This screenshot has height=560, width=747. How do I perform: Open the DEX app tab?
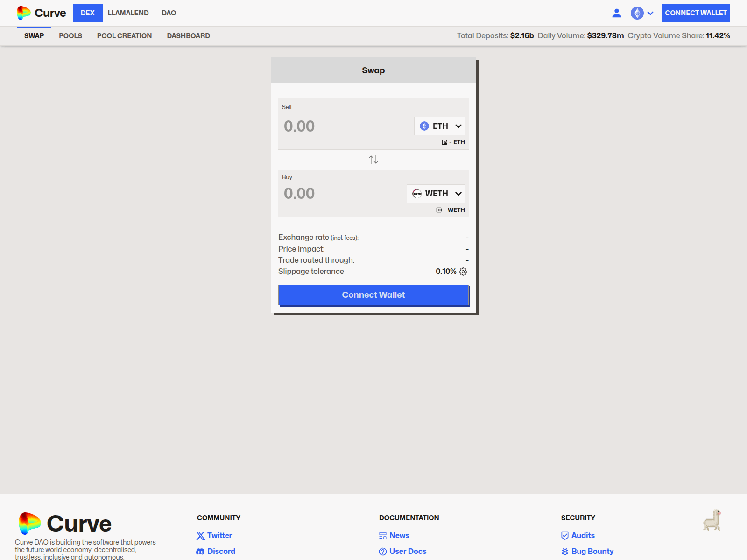coord(88,13)
